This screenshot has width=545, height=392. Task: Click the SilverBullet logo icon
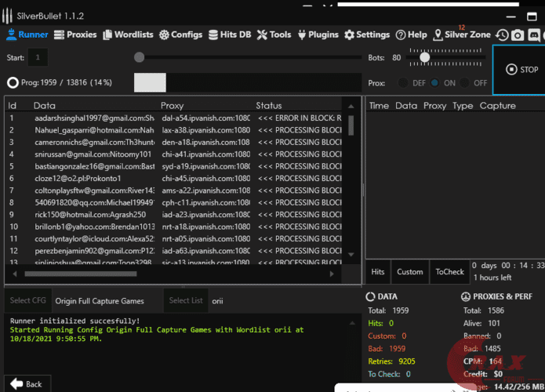coord(7,16)
